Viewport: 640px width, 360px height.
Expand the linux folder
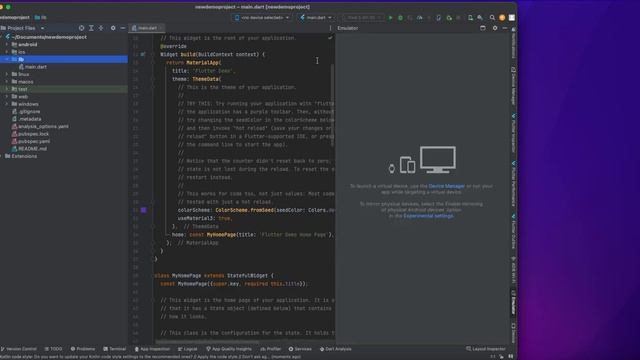pos(7,74)
